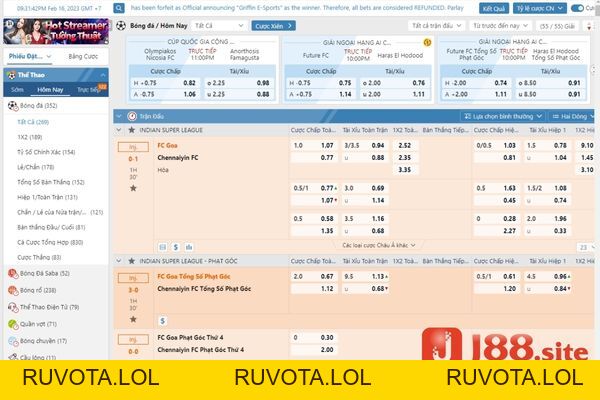Click the FC Goa team name
Viewport: 600px width, 400px height.
tap(167, 145)
